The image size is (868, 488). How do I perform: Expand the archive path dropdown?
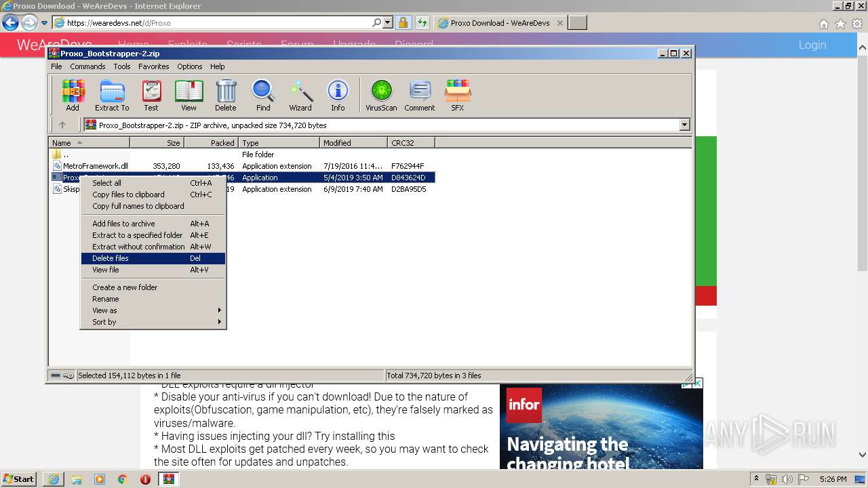[684, 125]
